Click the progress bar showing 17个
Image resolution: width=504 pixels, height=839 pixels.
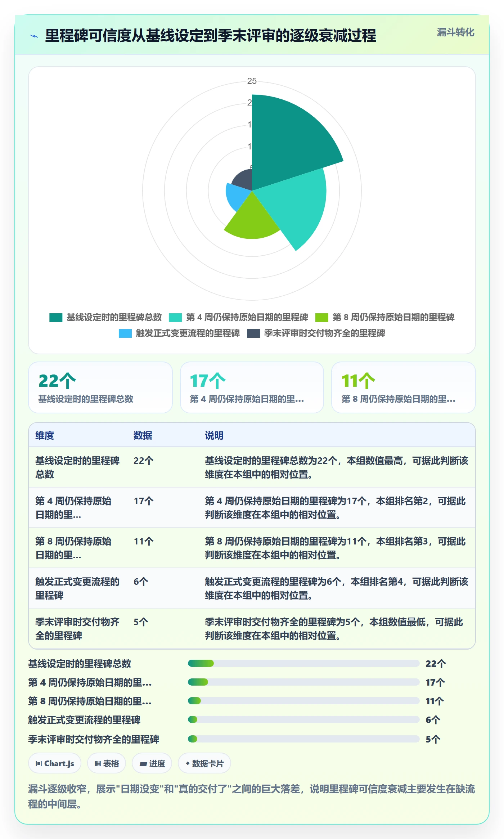tap(304, 682)
